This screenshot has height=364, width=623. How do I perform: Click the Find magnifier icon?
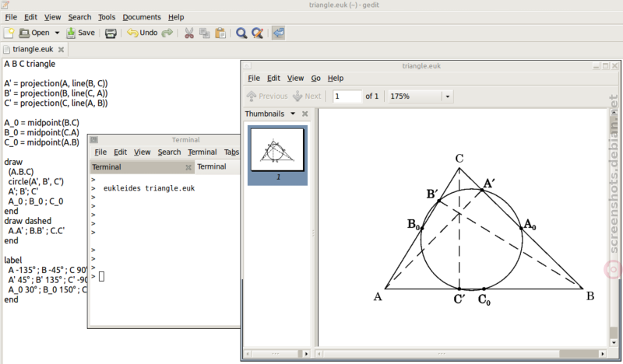point(241,33)
